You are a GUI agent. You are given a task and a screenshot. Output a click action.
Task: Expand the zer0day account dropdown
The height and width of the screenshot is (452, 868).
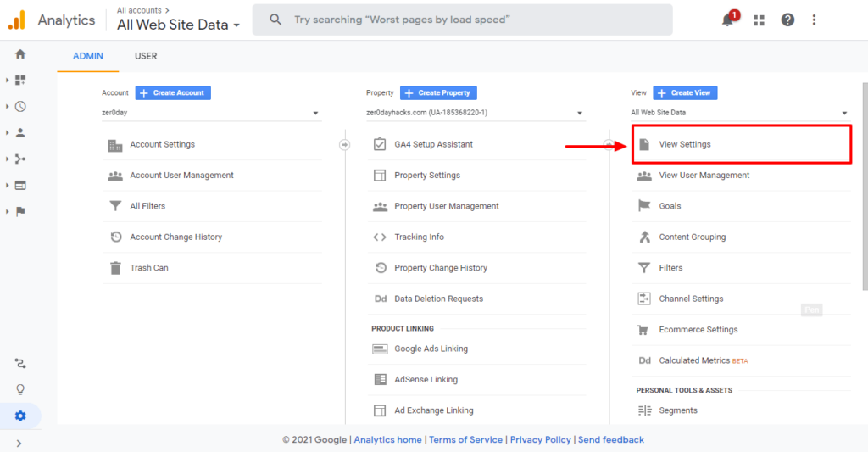click(x=210, y=113)
